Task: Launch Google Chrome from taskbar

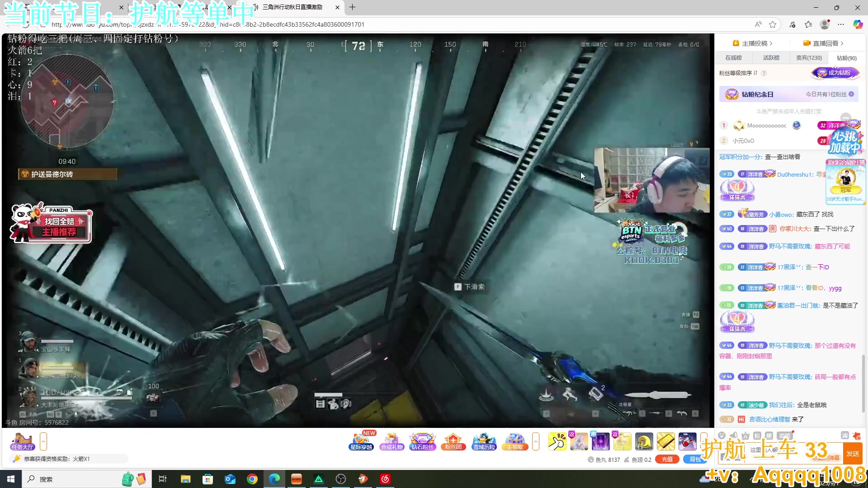Action: coord(252,479)
